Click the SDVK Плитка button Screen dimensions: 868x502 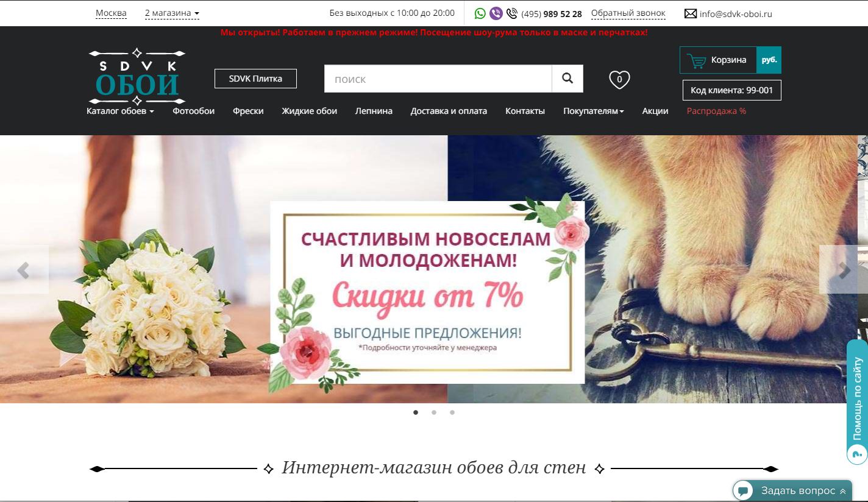[255, 79]
